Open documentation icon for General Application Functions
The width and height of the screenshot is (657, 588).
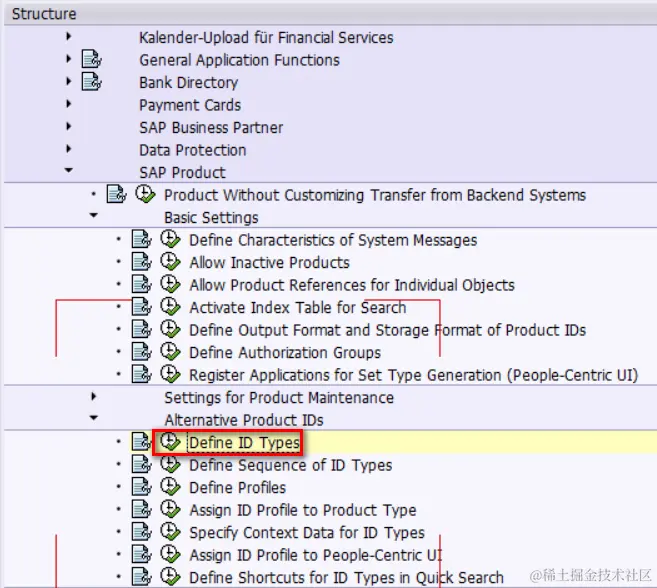coord(91,59)
